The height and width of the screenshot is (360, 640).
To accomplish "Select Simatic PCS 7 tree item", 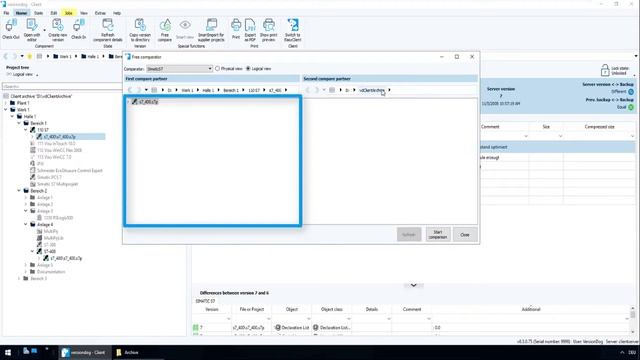I will 49,177.
